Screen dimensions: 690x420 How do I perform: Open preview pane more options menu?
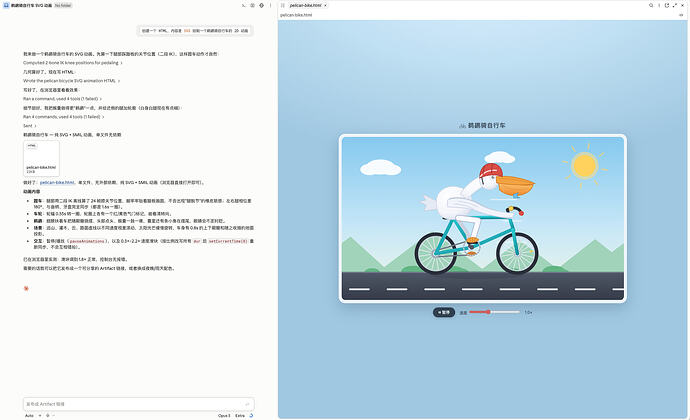659,5
